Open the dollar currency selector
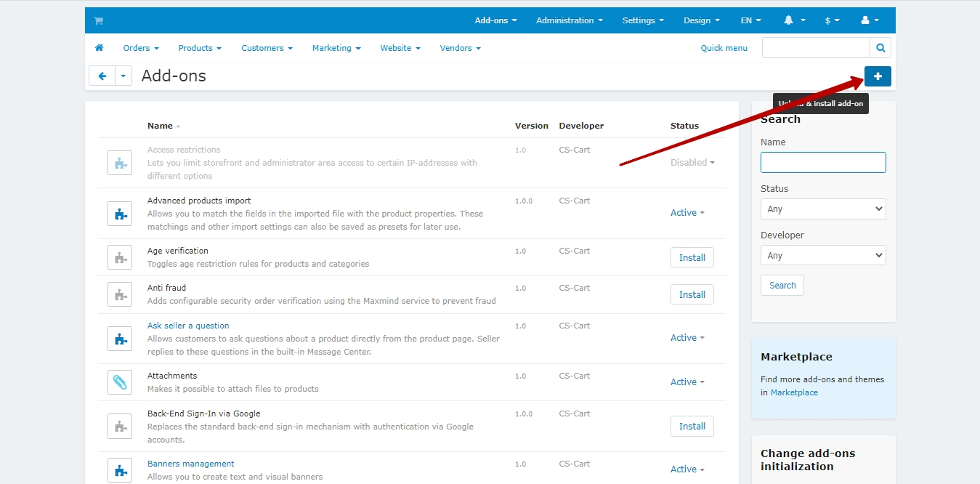This screenshot has height=484, width=980. point(833,20)
